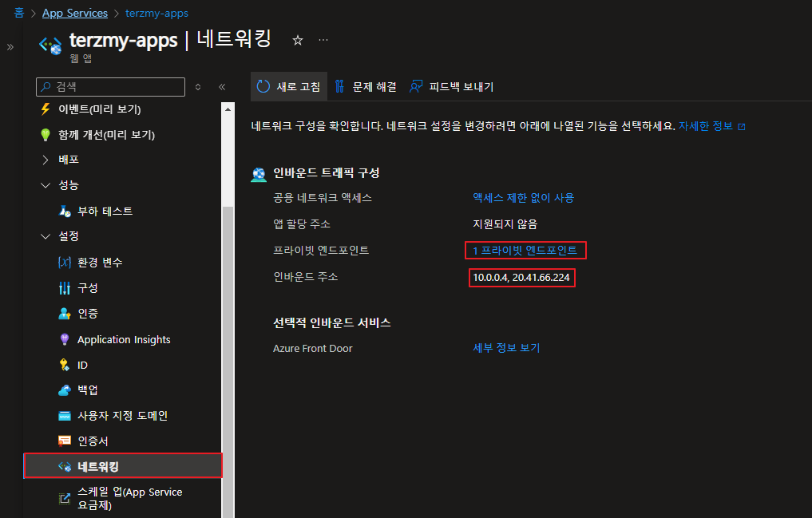Collapse the resource menu with double-left chevron
812x518 pixels.
(222, 87)
